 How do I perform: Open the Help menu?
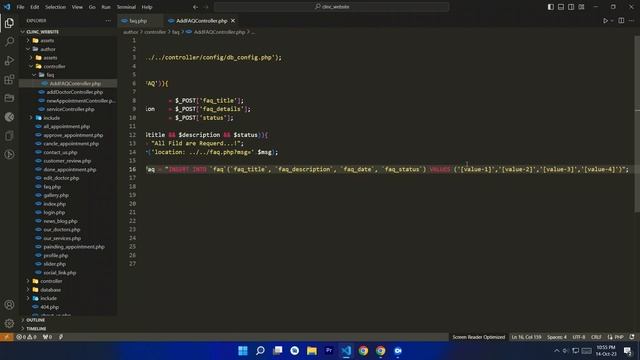click(x=147, y=7)
